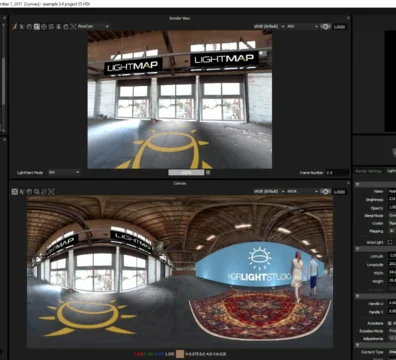396x360 pixels.
Task: Click the small button beside the render progress bar
Action: click(208, 172)
